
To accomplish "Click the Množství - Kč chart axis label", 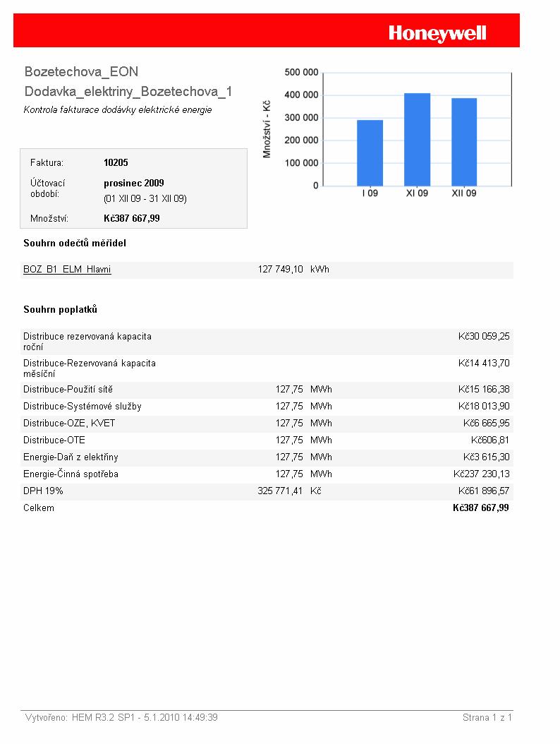I will coord(267,129).
